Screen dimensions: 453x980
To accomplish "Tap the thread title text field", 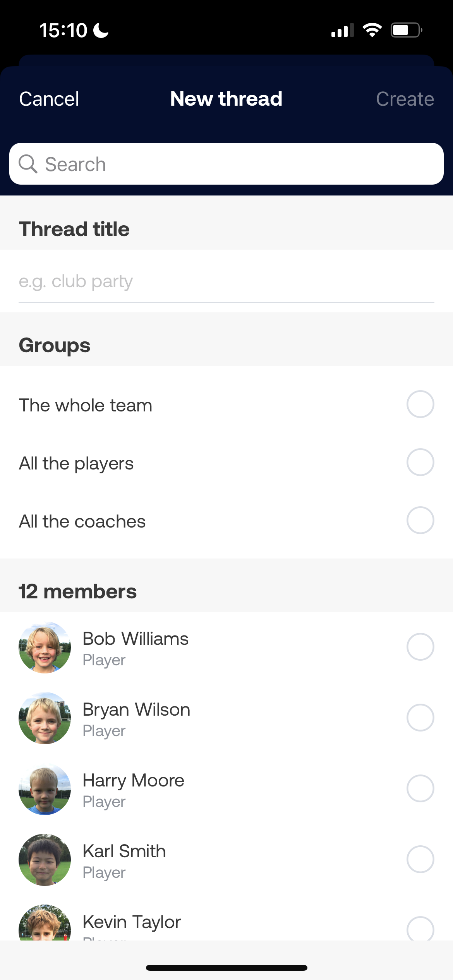I will coord(226,281).
